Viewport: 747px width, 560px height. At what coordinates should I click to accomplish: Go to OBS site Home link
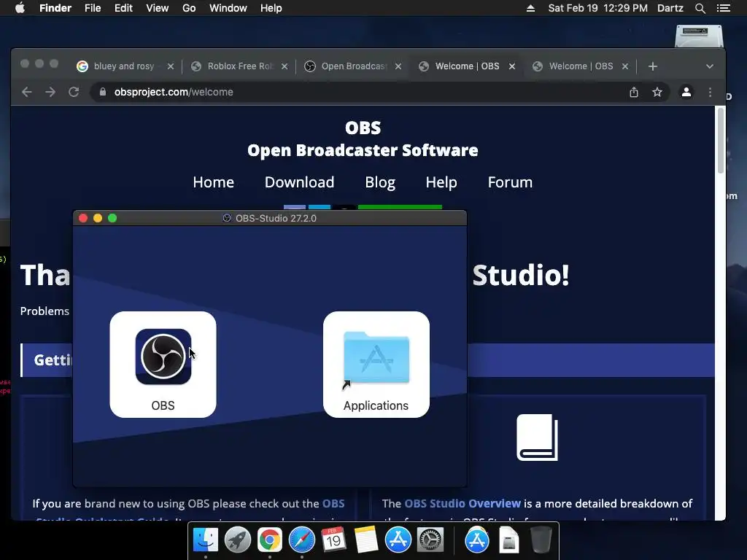pyautogui.click(x=214, y=182)
